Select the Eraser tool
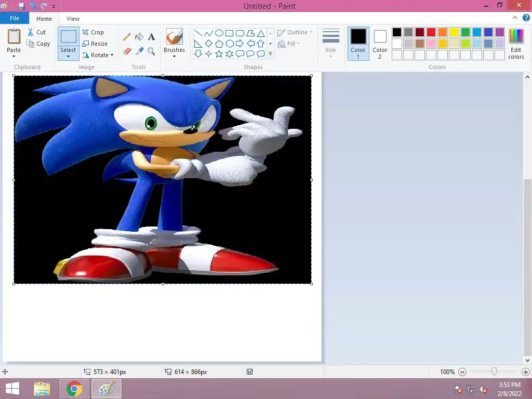The image size is (532, 399). (127, 51)
